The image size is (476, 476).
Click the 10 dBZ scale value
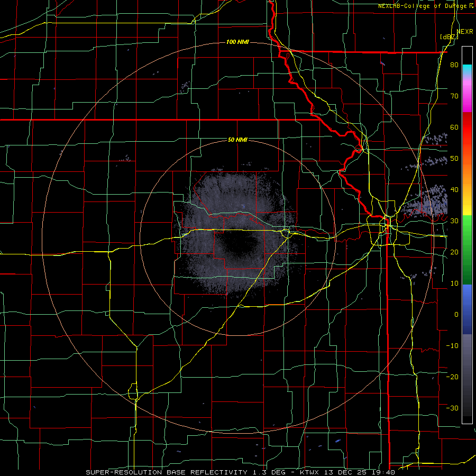pyautogui.click(x=454, y=283)
